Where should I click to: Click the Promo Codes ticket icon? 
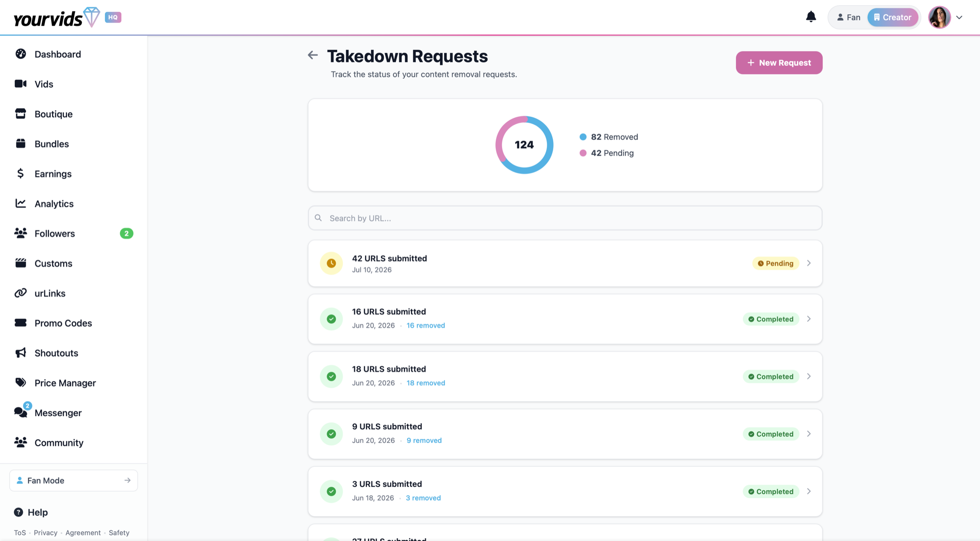click(x=21, y=323)
